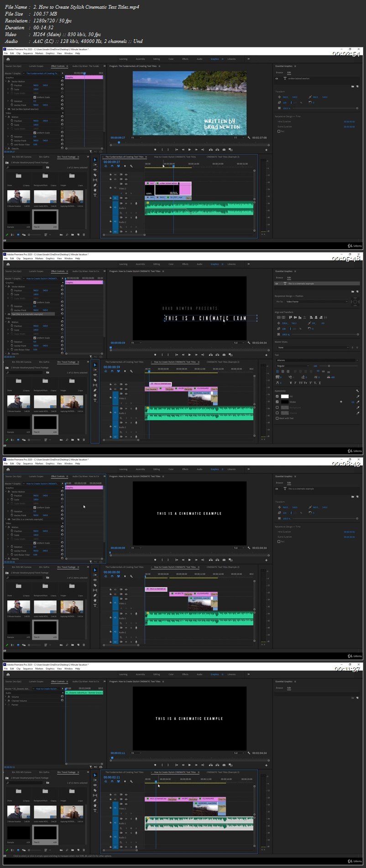The height and width of the screenshot is (868, 366).
Task: Open 1/2 playback resolution dropdown, 00:02:54 frame
Action: pos(240,138)
